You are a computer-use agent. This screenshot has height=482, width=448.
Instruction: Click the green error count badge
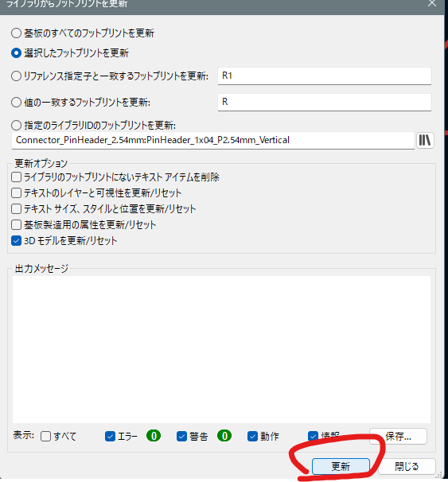154,436
